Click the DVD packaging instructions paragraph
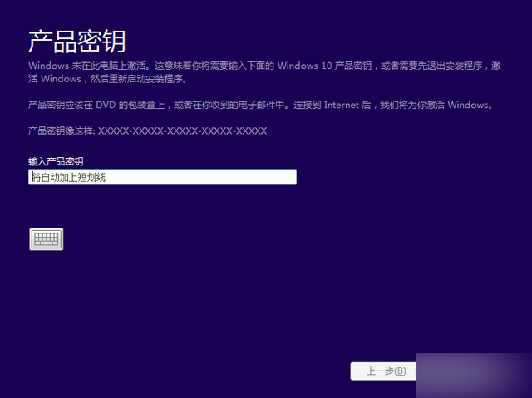Viewport: 532px width, 398px height. (260, 105)
